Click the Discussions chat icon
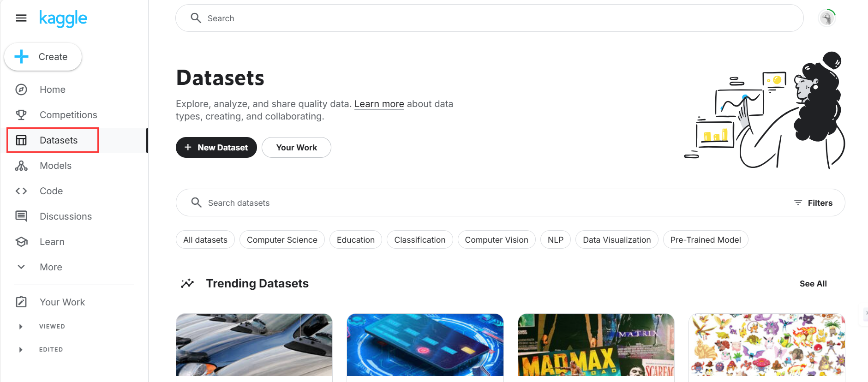The width and height of the screenshot is (868, 382). [21, 216]
